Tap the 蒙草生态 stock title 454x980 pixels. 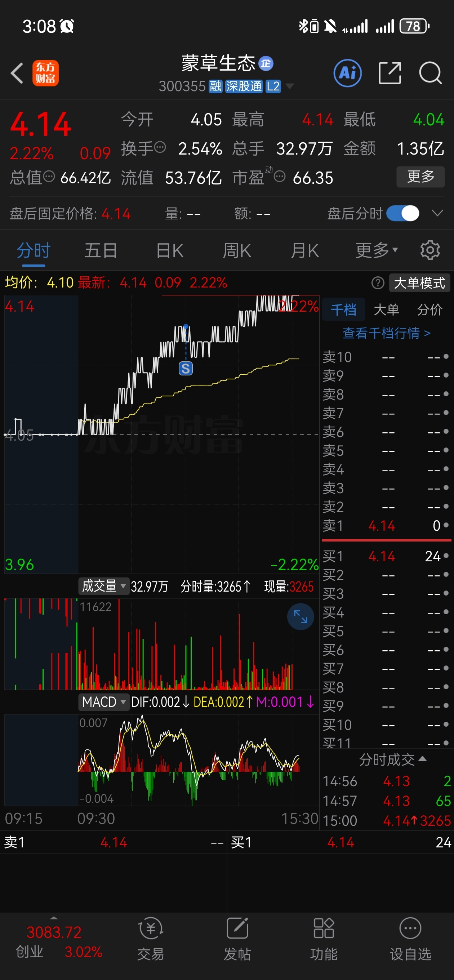[x=218, y=63]
